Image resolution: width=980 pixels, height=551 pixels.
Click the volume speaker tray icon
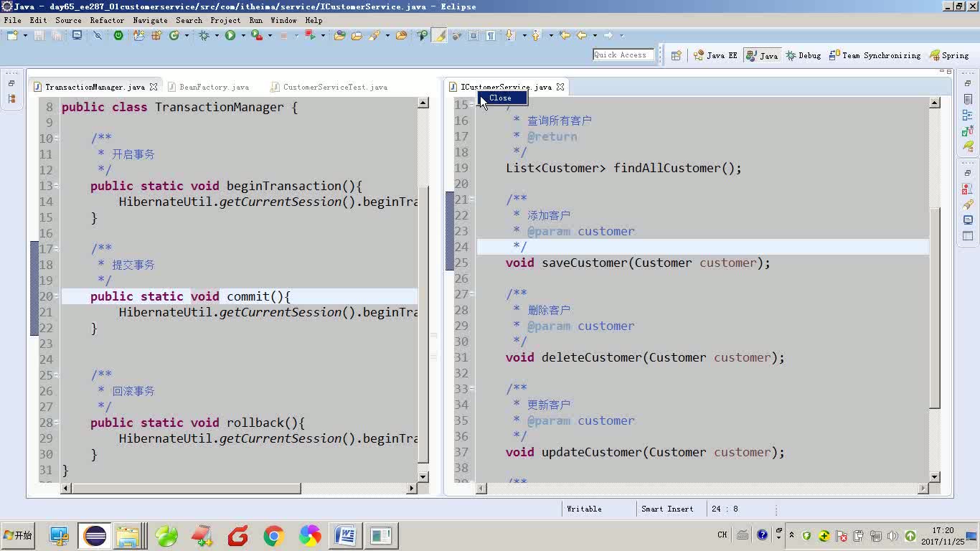pos(892,535)
